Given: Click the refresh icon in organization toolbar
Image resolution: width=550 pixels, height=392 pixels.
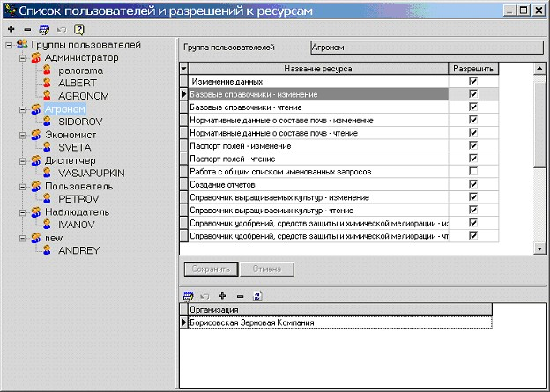Looking at the screenshot, I should coord(256,296).
